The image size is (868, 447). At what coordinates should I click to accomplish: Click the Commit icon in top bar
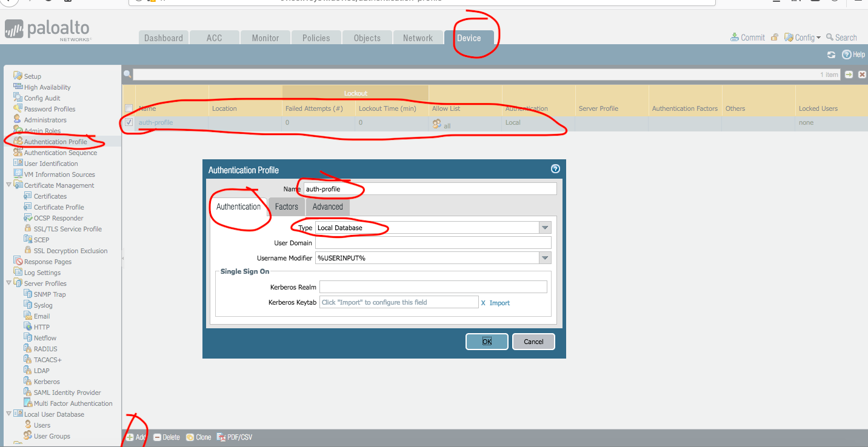tap(735, 38)
